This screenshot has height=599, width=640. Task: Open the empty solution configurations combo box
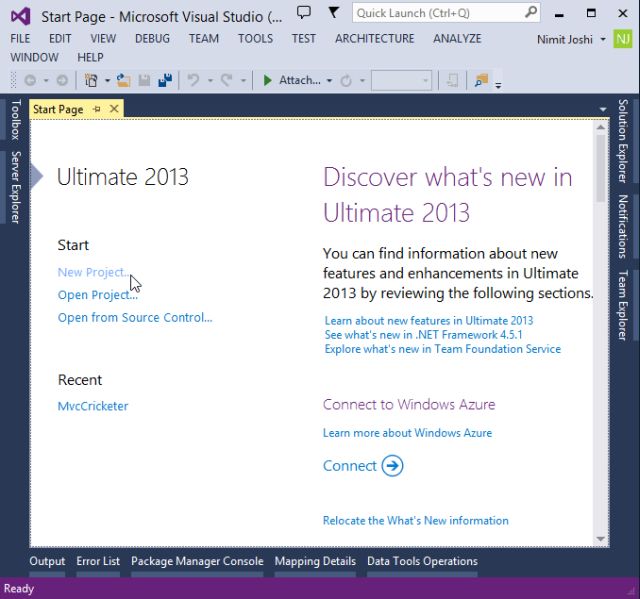coord(401,80)
